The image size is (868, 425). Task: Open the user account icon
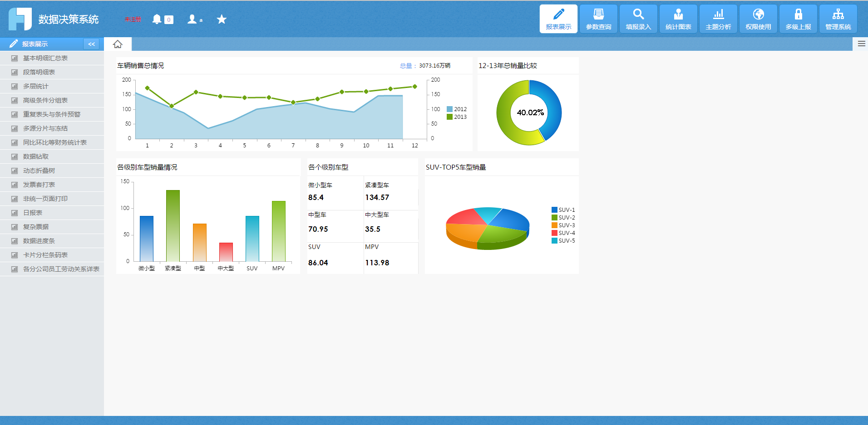pos(192,19)
